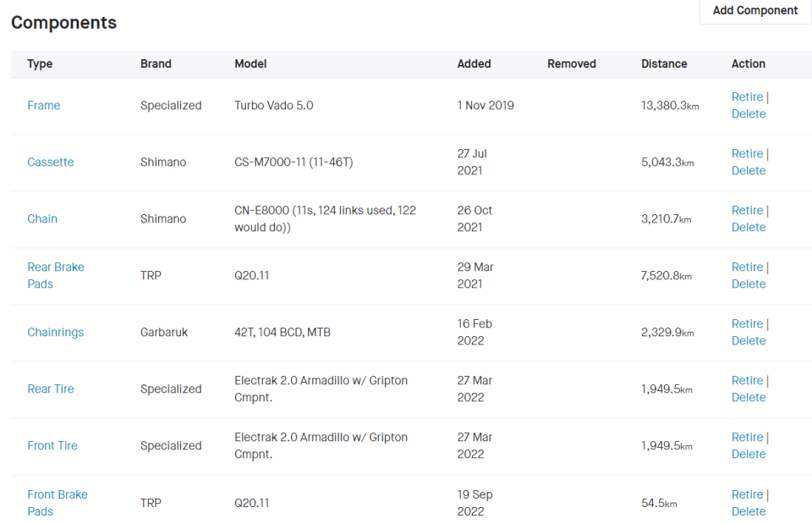Open the Cassette component link
812x524 pixels.
click(51, 163)
